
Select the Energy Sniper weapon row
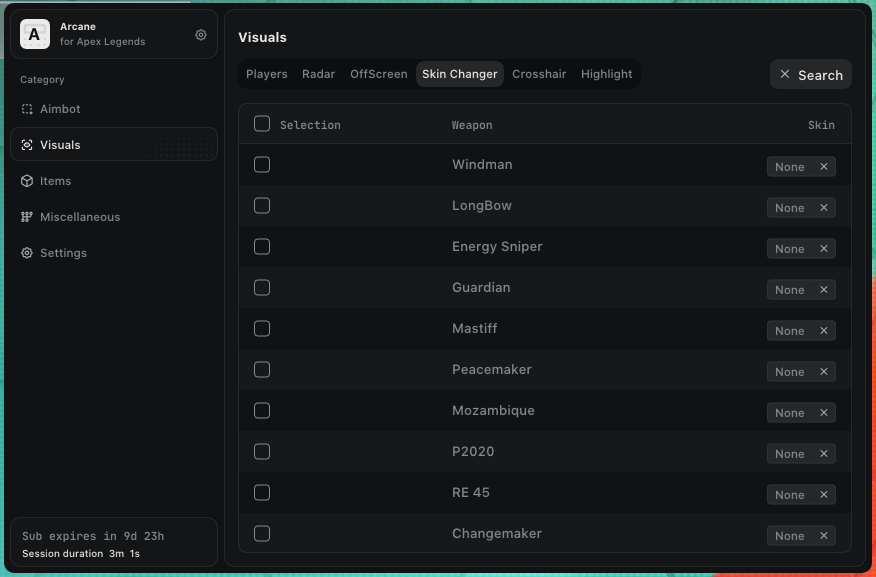pos(497,247)
